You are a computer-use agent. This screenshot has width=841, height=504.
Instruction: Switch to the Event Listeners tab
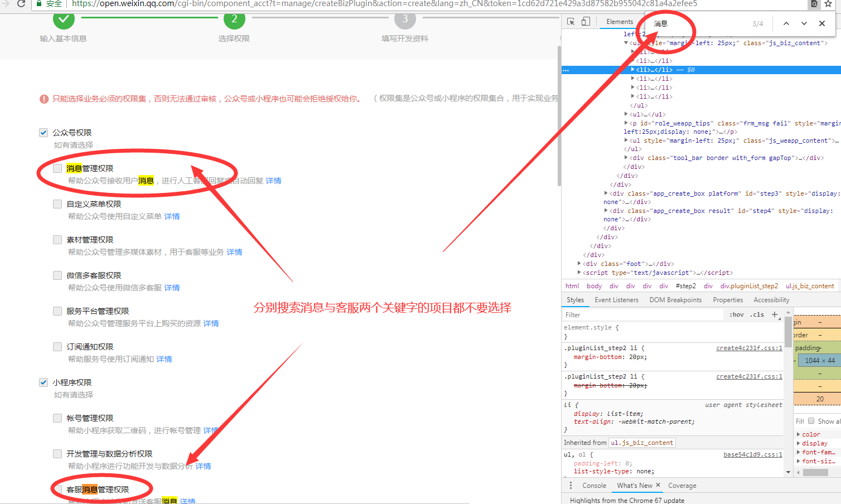click(616, 300)
